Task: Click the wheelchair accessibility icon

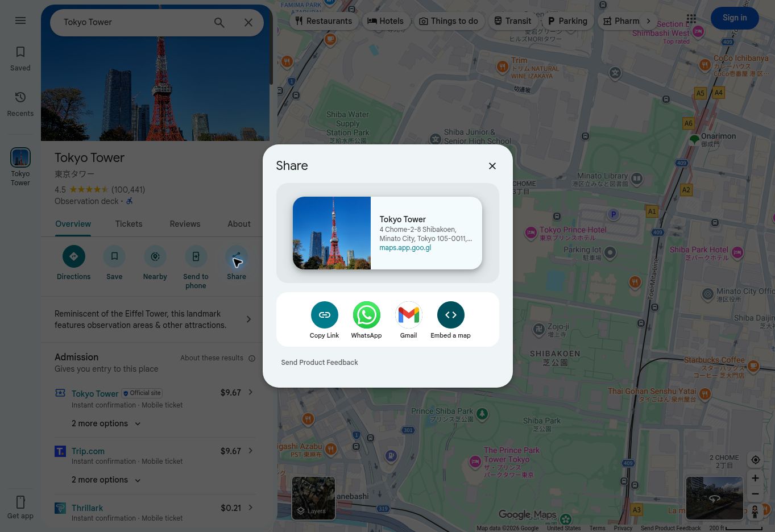Action: [130, 201]
